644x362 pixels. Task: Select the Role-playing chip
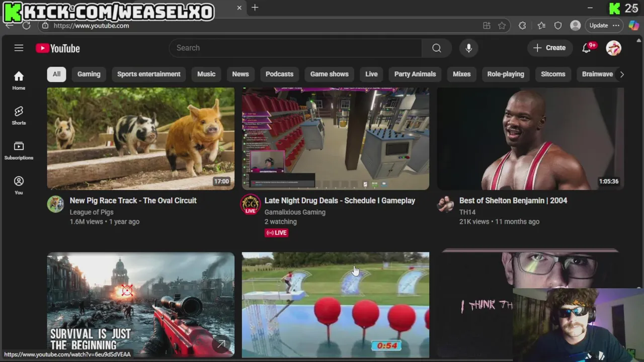click(506, 74)
